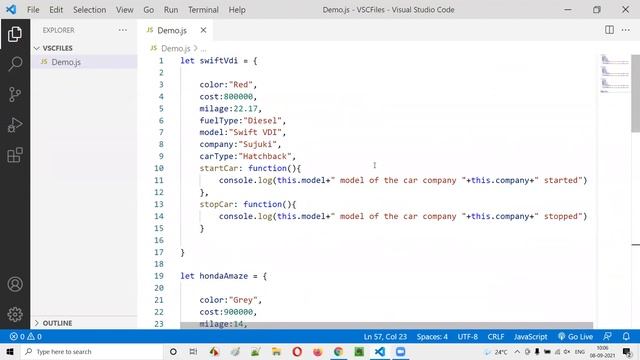Click the Windows Start button
Viewport: 640px width, 360px height.
[10, 351]
